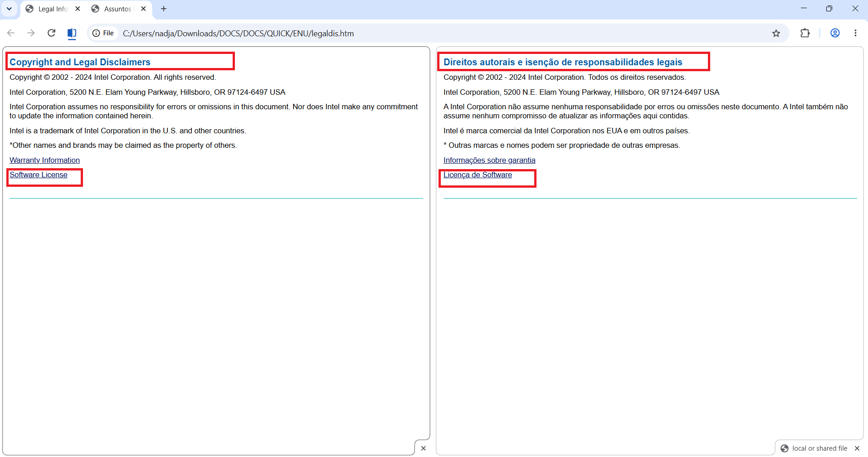
Task: Open the Warranty Information link
Action: point(44,160)
